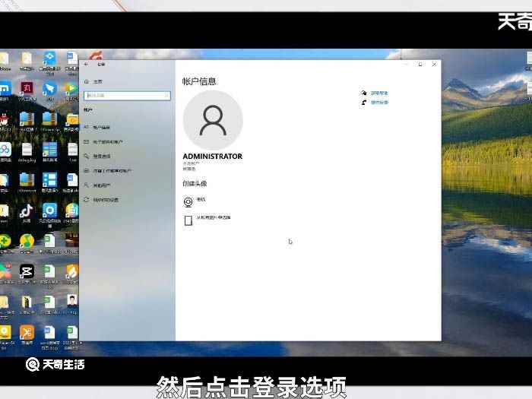Open the Get help link
Image resolution: width=532 pixels, height=399 pixels.
[x=379, y=93]
